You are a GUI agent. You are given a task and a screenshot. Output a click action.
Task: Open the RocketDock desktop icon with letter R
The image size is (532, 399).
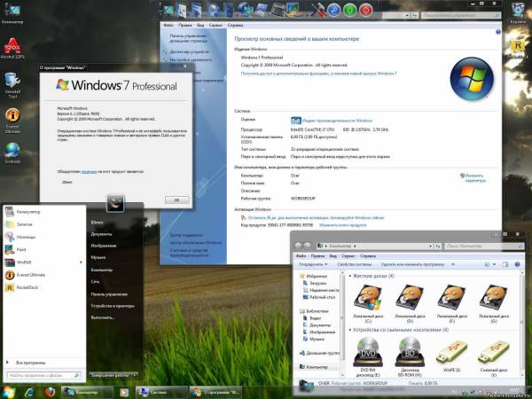coord(518,49)
